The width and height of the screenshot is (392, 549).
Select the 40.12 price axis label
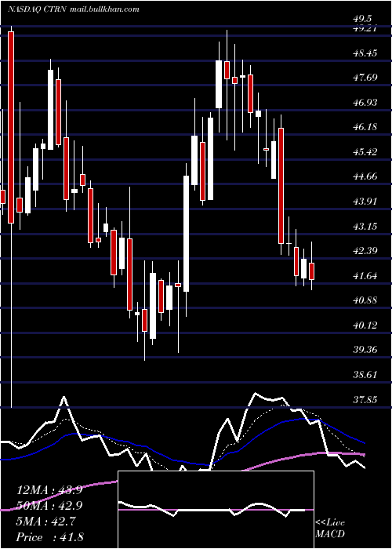(x=365, y=325)
